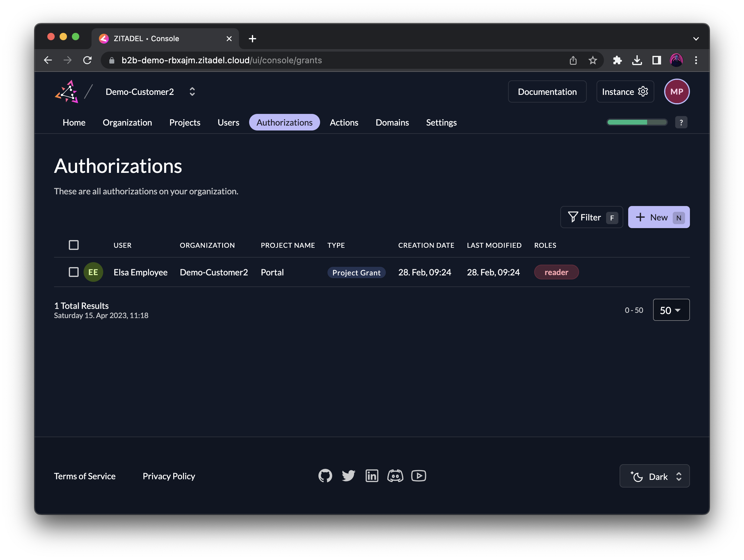Tick the select-all checkbox in table header

tap(74, 245)
